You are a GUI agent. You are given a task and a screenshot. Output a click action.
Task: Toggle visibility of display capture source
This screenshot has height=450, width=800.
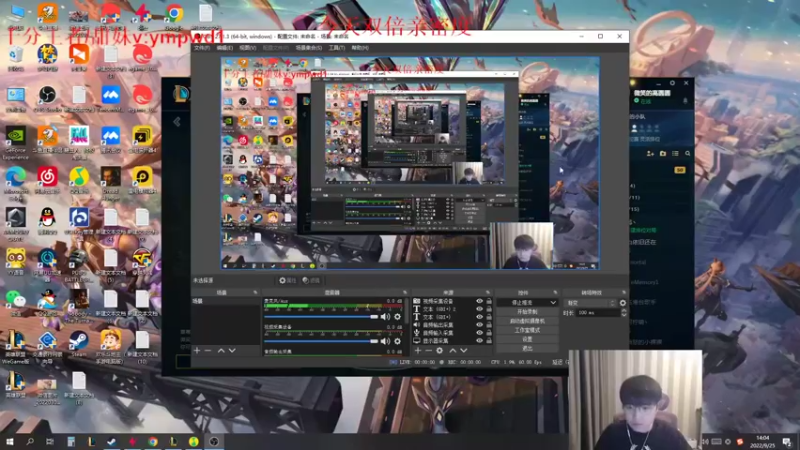479,341
